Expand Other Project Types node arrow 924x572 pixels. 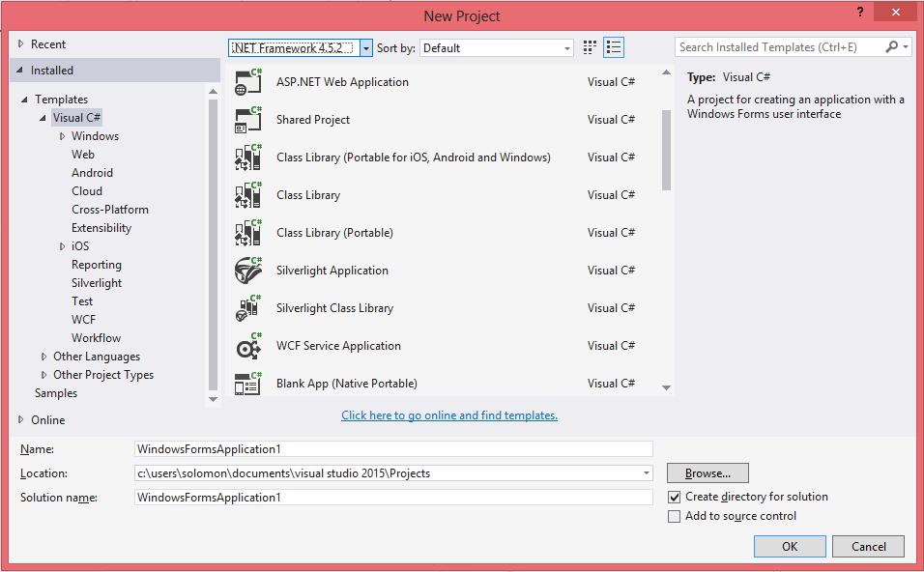[x=43, y=375]
